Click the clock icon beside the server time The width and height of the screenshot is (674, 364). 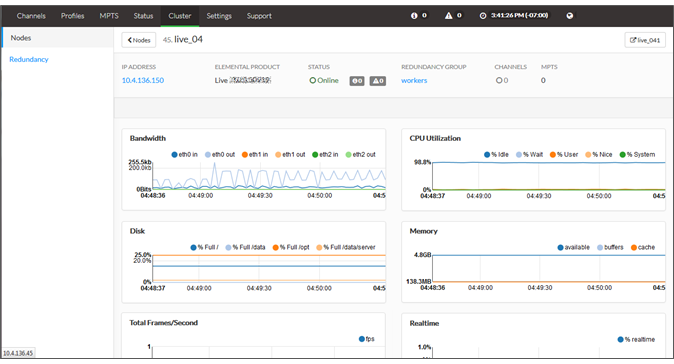(483, 15)
